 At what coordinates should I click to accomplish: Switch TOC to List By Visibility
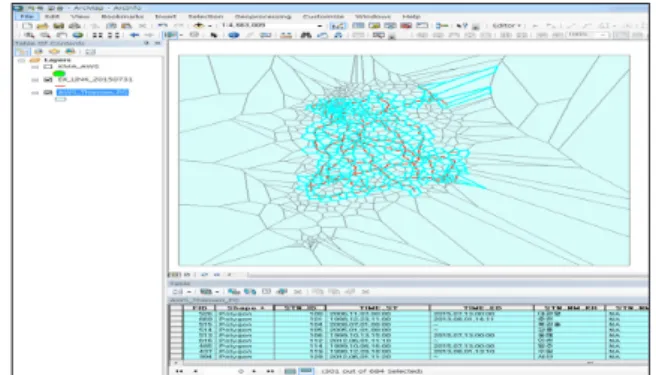coord(54,51)
